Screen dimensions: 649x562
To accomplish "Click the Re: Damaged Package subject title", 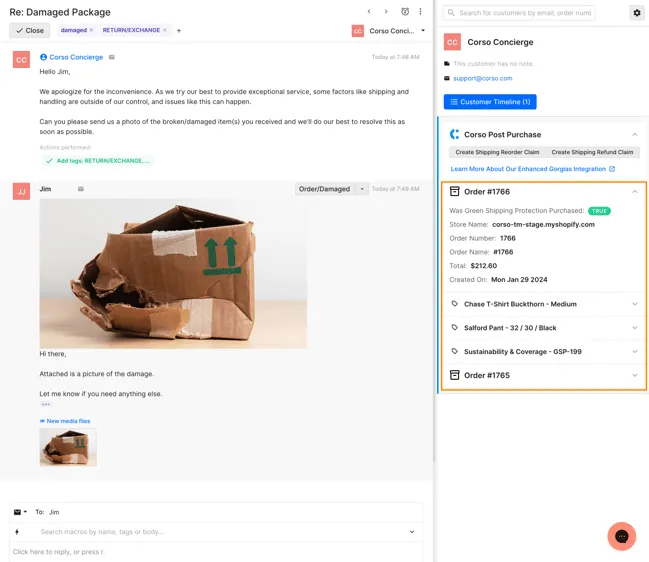I will coord(60,12).
